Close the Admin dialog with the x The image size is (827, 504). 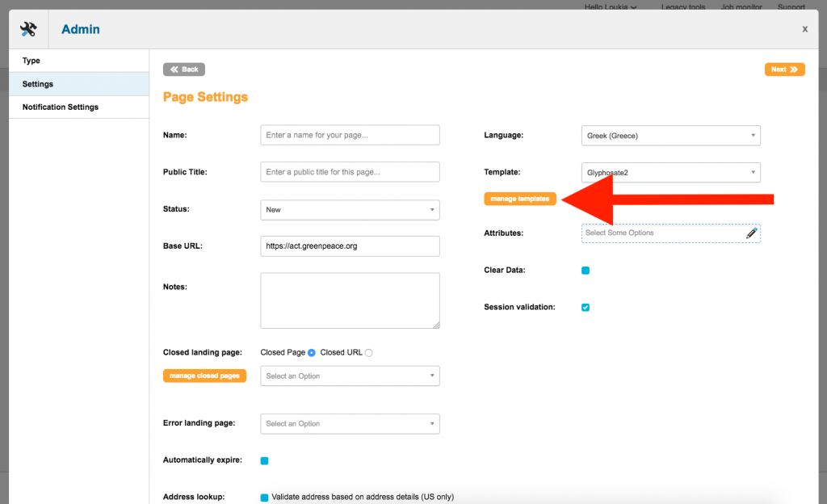pos(804,29)
